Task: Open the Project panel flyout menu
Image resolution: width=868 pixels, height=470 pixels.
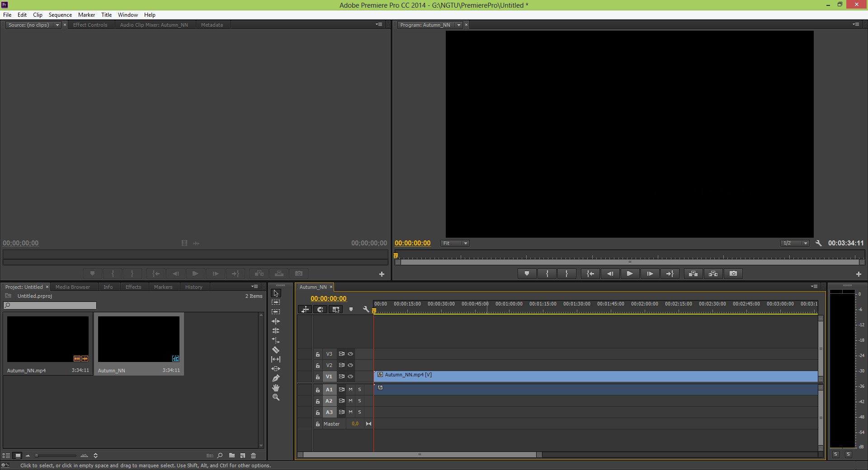Action: point(255,287)
